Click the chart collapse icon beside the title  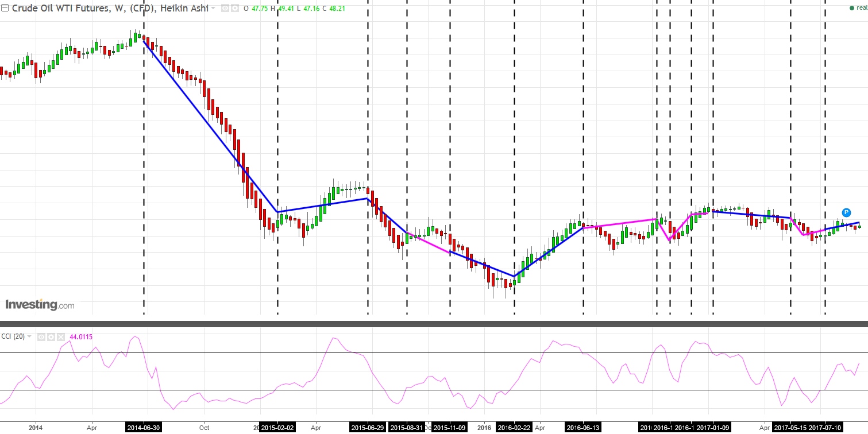(x=5, y=8)
